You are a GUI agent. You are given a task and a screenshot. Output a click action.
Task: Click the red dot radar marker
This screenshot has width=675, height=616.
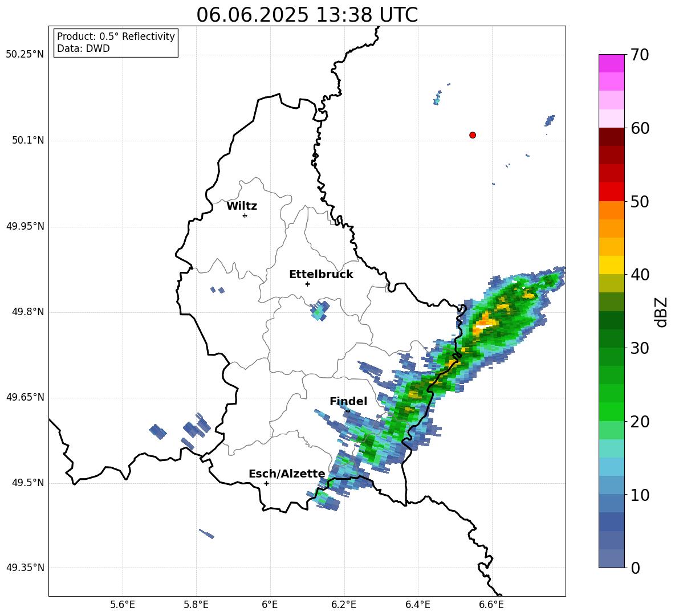click(x=472, y=135)
